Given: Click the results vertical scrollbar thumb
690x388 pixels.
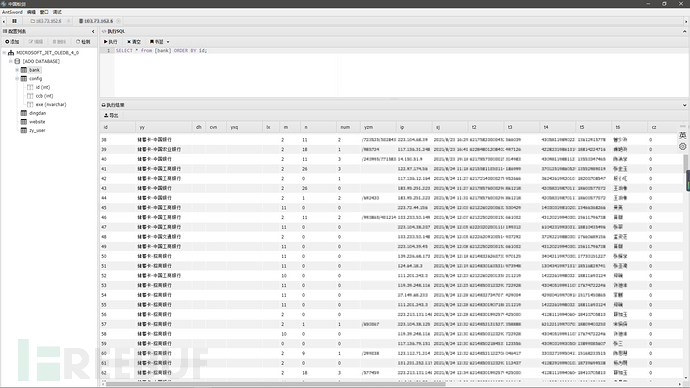Looking at the screenshot, I should click(686, 164).
